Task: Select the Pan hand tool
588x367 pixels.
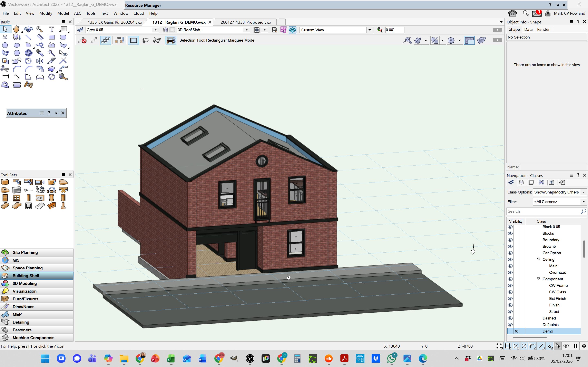Action: (x=16, y=29)
